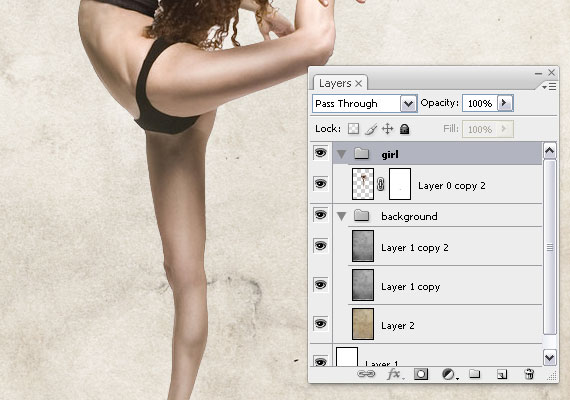Click the white mask thumbnail of Layer 0 copy 2
570x400 pixels.
pyautogui.click(x=400, y=184)
